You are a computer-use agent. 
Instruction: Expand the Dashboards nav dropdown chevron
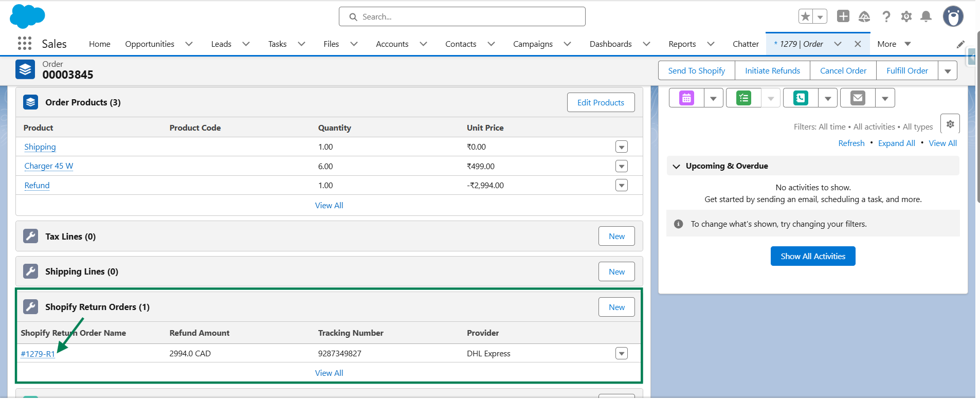[x=647, y=44]
